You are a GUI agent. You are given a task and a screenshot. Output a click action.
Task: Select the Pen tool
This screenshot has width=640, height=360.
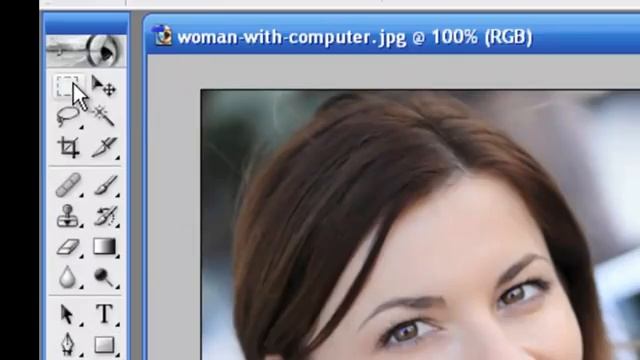68,344
